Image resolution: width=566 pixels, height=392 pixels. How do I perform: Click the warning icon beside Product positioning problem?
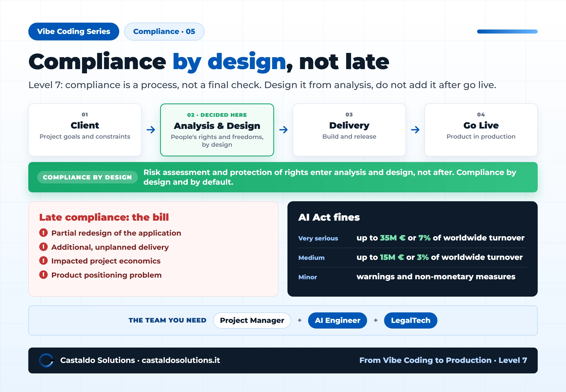43,275
